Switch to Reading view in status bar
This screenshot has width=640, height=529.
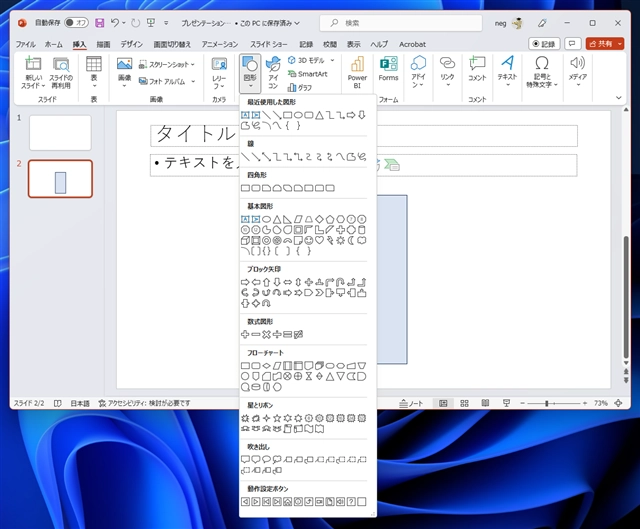485,403
